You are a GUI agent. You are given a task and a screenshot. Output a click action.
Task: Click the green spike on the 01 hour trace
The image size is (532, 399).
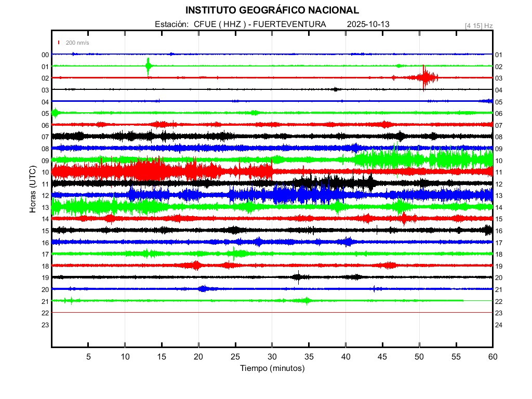click(148, 66)
